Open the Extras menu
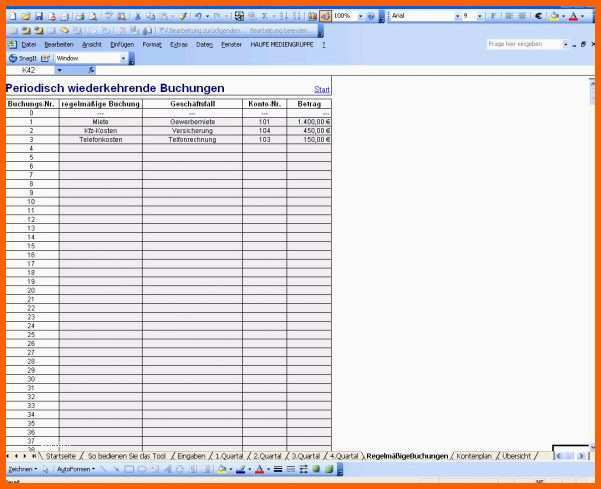Viewport: 601px width, 489px height. click(179, 44)
